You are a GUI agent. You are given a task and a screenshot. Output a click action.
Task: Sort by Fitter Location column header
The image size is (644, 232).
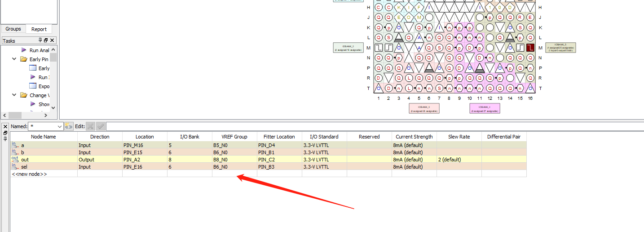pyautogui.click(x=279, y=137)
